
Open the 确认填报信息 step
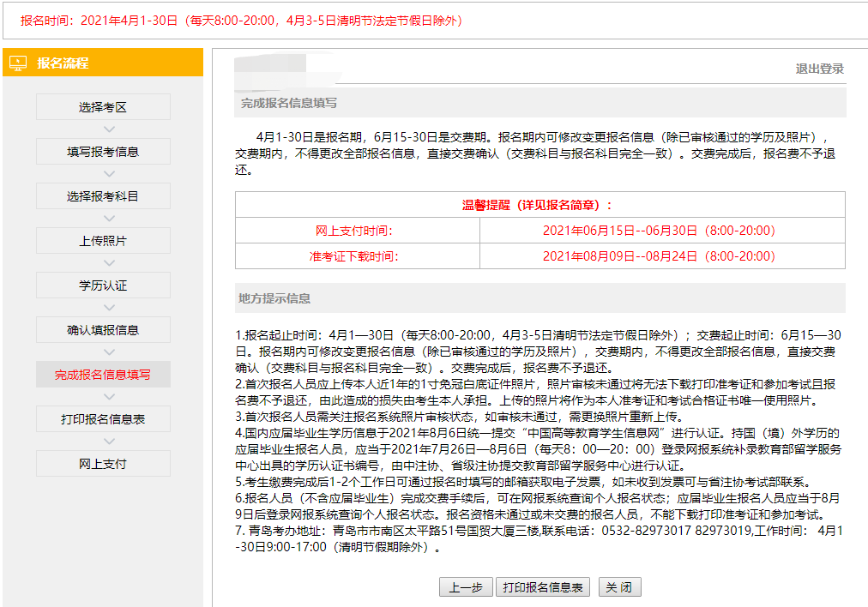(x=103, y=330)
